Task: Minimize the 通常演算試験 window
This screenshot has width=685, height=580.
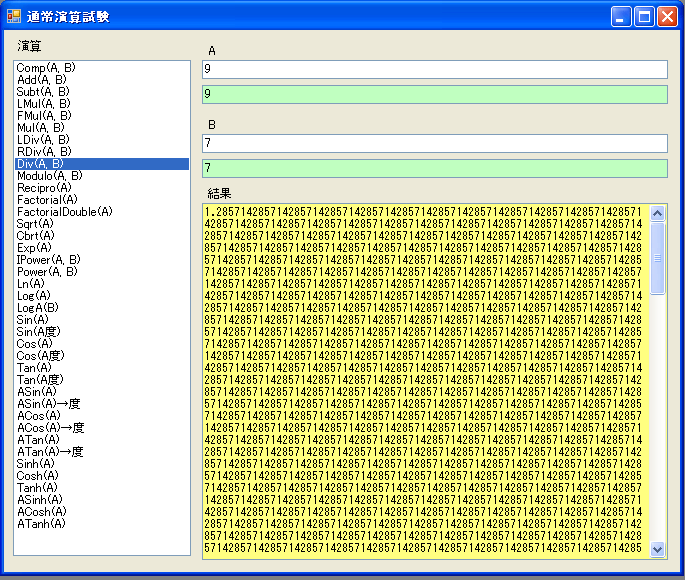Action: 621,17
